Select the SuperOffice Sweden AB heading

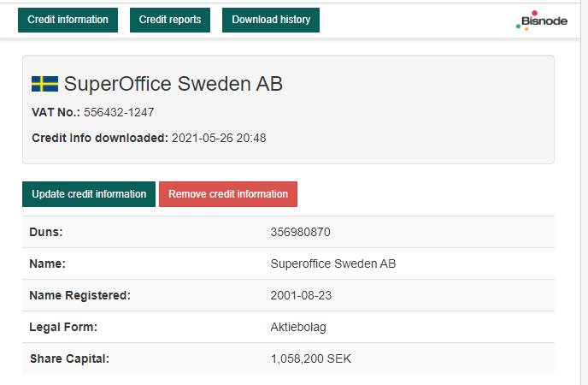pyautogui.click(x=173, y=84)
